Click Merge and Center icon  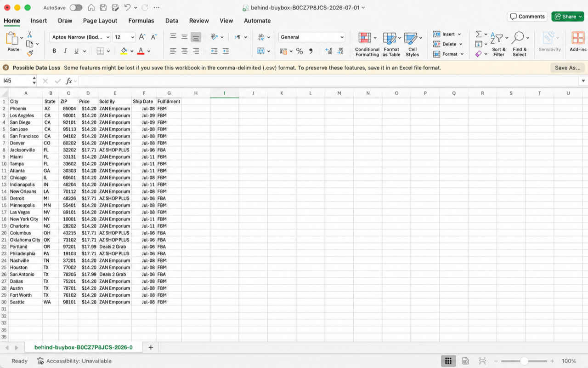pyautogui.click(x=261, y=51)
